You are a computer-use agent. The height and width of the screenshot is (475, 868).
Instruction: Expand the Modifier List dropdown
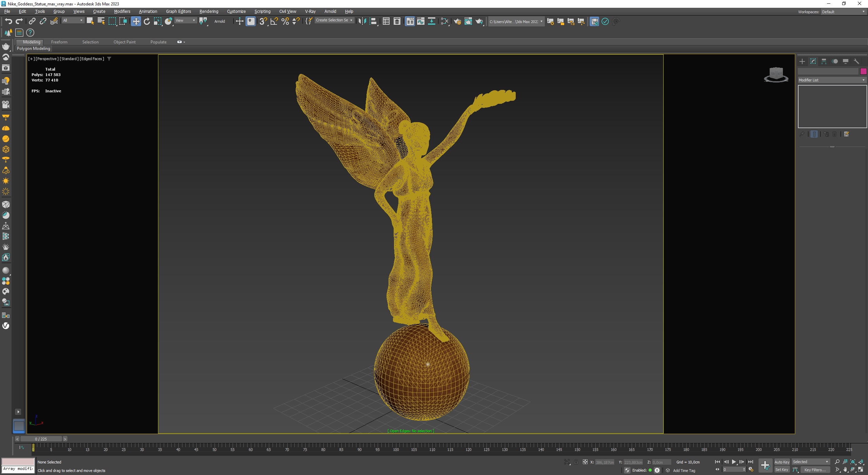tap(832, 80)
